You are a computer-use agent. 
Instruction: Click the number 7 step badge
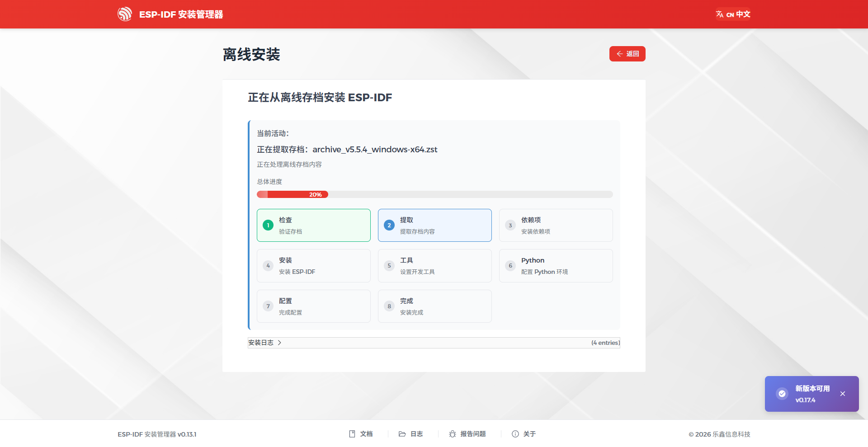click(x=268, y=306)
